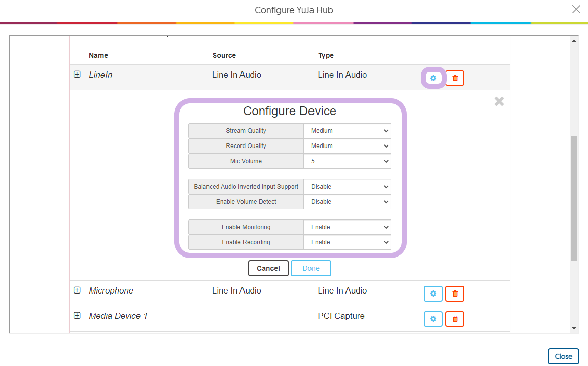Open the Stream Quality dropdown

pos(348,131)
